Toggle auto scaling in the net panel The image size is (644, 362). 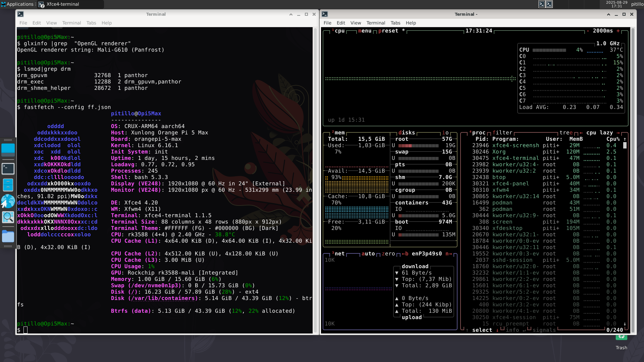(x=368, y=254)
